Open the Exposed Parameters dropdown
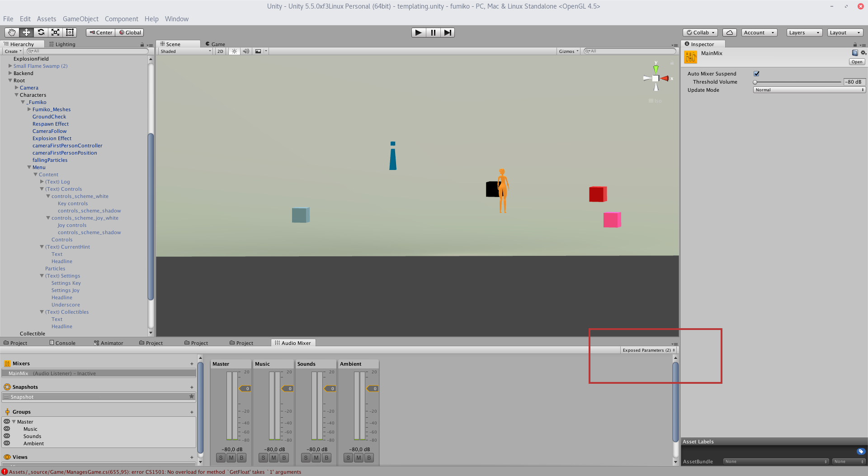868x476 pixels. coord(648,350)
